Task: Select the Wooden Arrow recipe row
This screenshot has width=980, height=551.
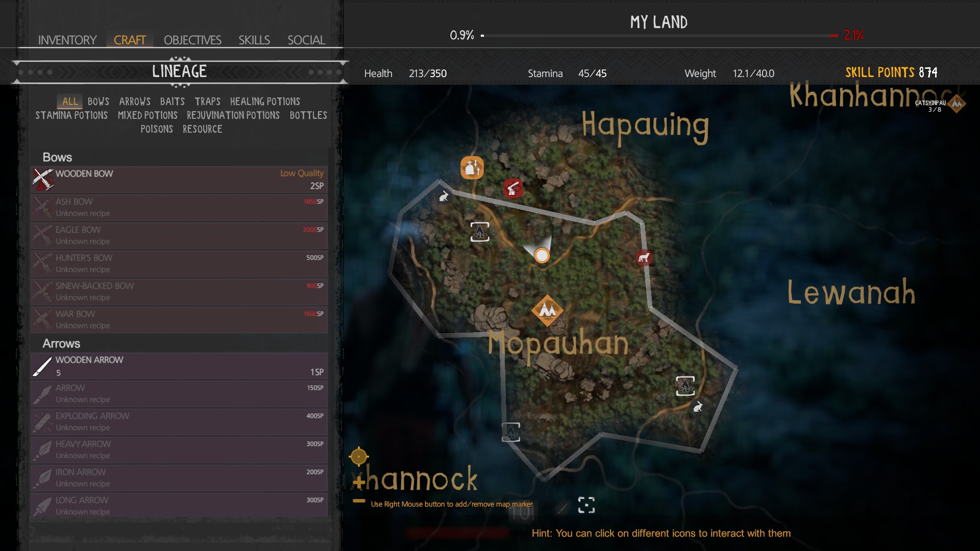Action: click(x=179, y=366)
